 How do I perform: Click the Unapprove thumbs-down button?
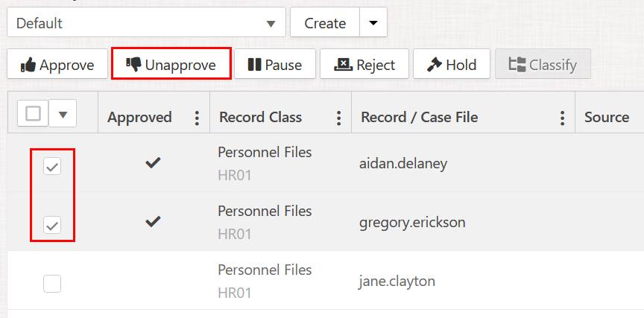[x=171, y=65]
